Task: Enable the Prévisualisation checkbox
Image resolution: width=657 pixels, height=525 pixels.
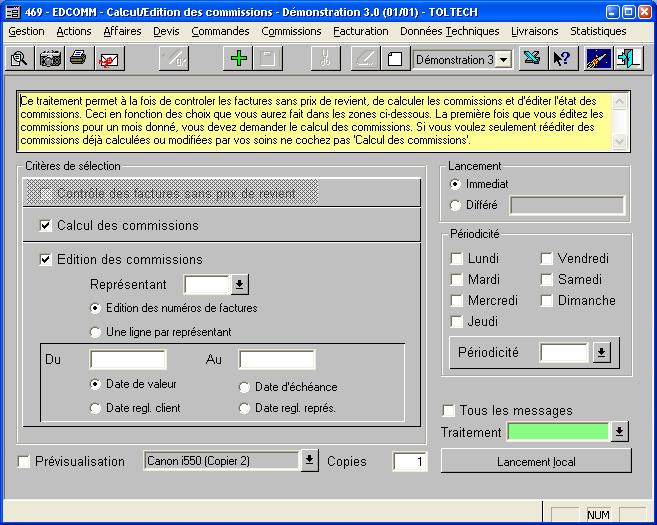Action: (x=25, y=462)
